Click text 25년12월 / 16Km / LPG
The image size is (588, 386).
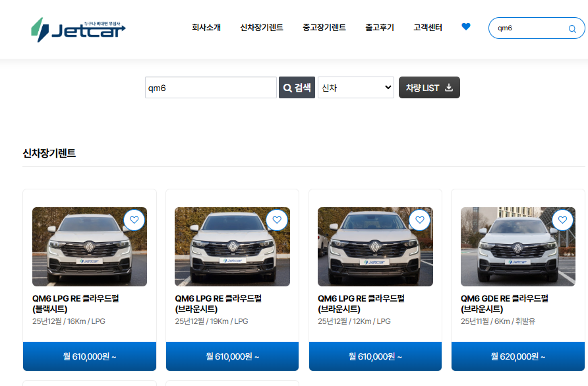[x=69, y=321]
